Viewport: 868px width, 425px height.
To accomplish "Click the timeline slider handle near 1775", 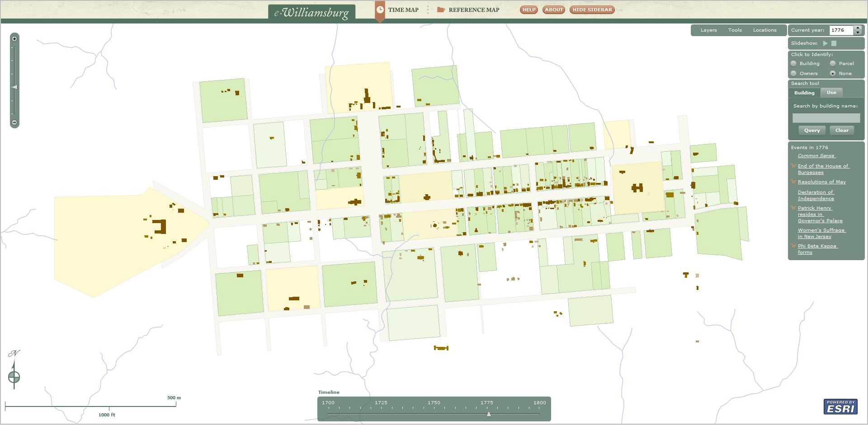I will click(489, 414).
